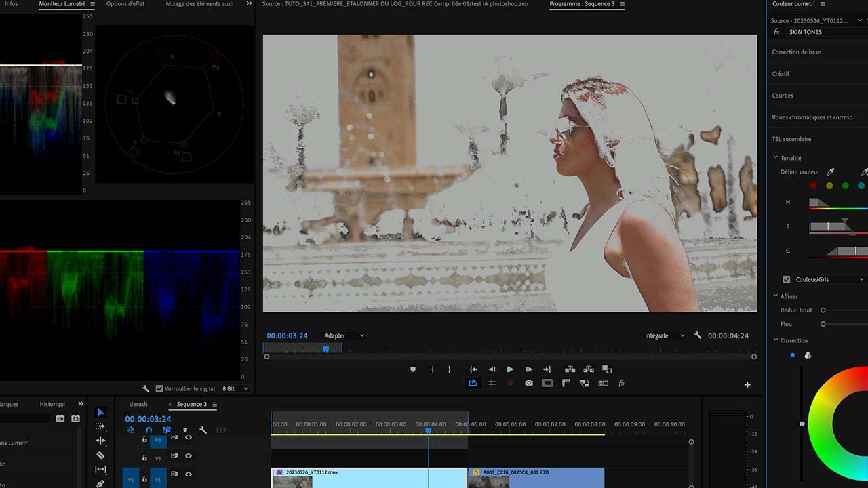
Task: Click the timeline timecode 00:00:03:24
Action: 148,419
